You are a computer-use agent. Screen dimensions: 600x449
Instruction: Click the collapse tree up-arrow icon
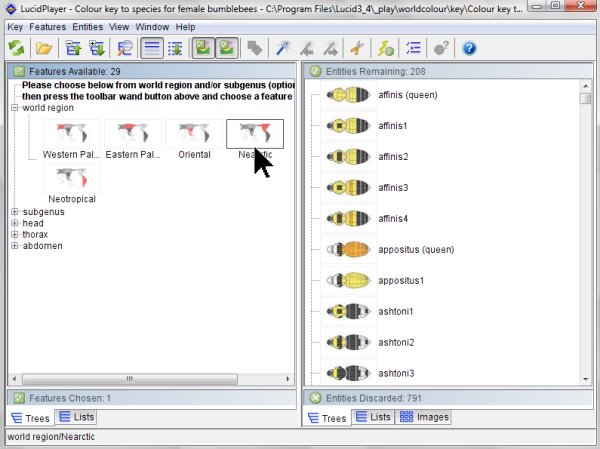tap(73, 48)
